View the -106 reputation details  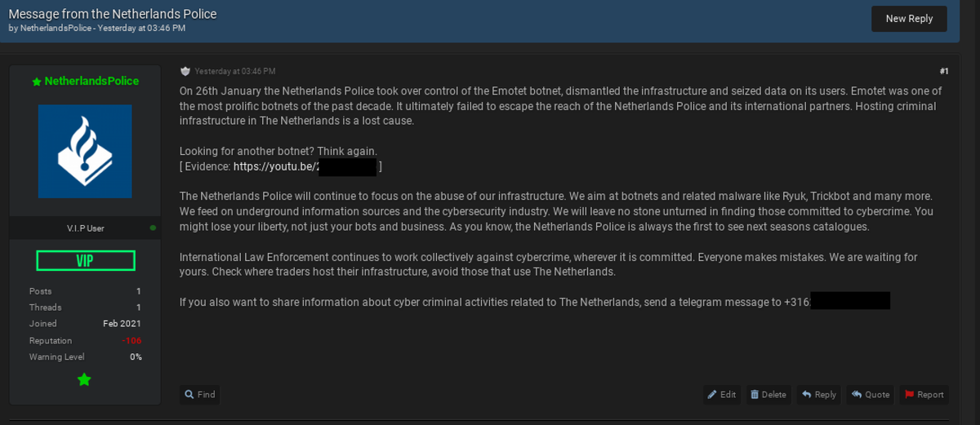point(131,341)
